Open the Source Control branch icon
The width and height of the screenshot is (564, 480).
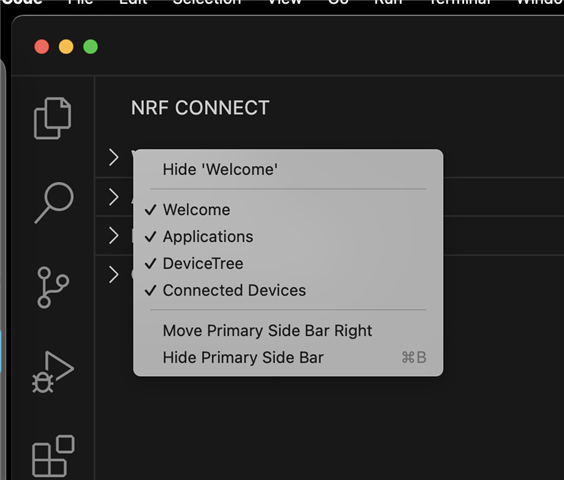(53, 287)
